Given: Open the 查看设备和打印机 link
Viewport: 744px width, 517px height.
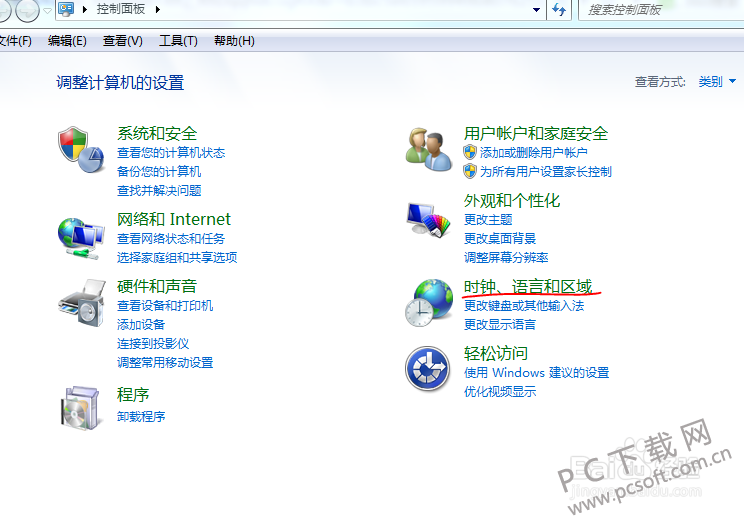Looking at the screenshot, I should click(165, 306).
